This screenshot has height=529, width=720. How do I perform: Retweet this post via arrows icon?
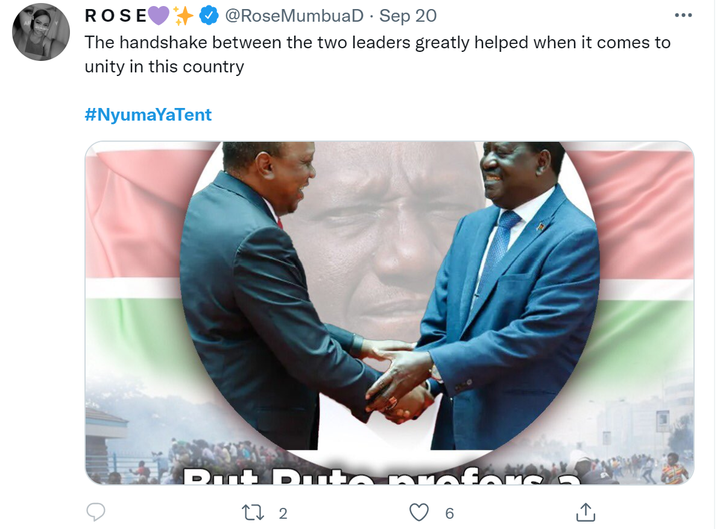[253, 512]
